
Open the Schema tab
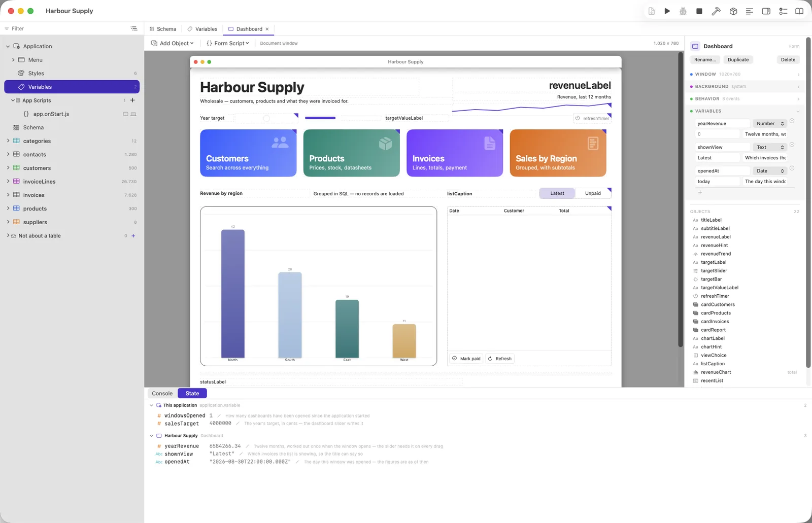coord(162,29)
